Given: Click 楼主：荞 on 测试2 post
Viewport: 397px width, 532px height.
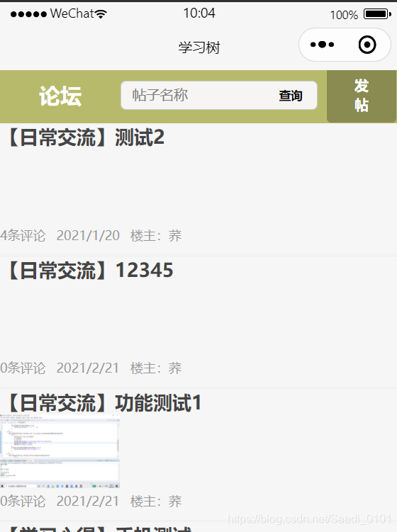Looking at the screenshot, I should pyautogui.click(x=156, y=235).
